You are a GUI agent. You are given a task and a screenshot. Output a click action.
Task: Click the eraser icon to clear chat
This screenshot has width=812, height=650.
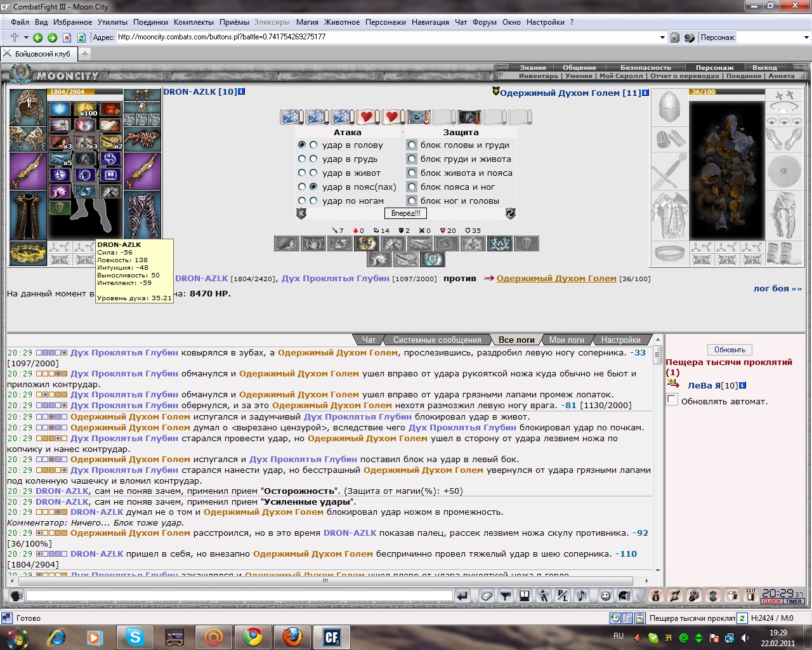[486, 596]
